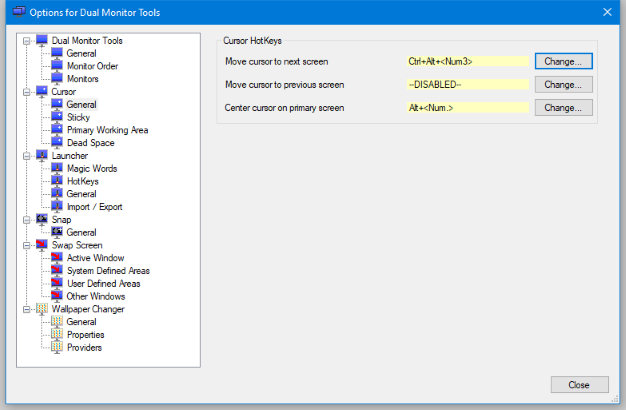Click the Providers wallpaper icon
The image size is (626, 410).
pyautogui.click(x=57, y=347)
